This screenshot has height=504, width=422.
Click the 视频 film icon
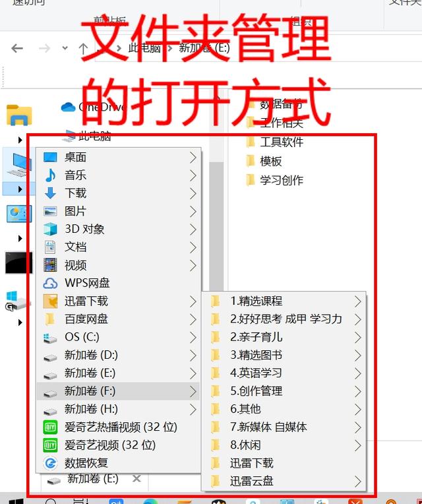pyautogui.click(x=50, y=265)
